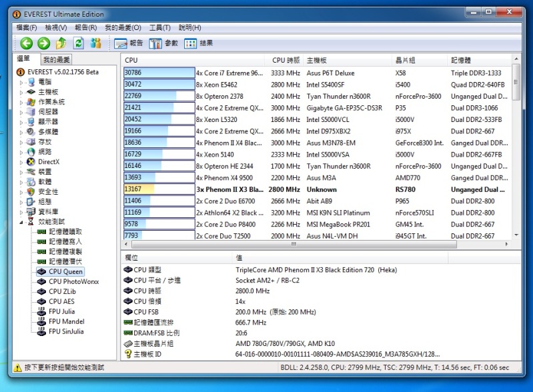The height and width of the screenshot is (392, 533).
Task: Select 記憶體潛伏 memory latency benchmark
Action: point(65,261)
